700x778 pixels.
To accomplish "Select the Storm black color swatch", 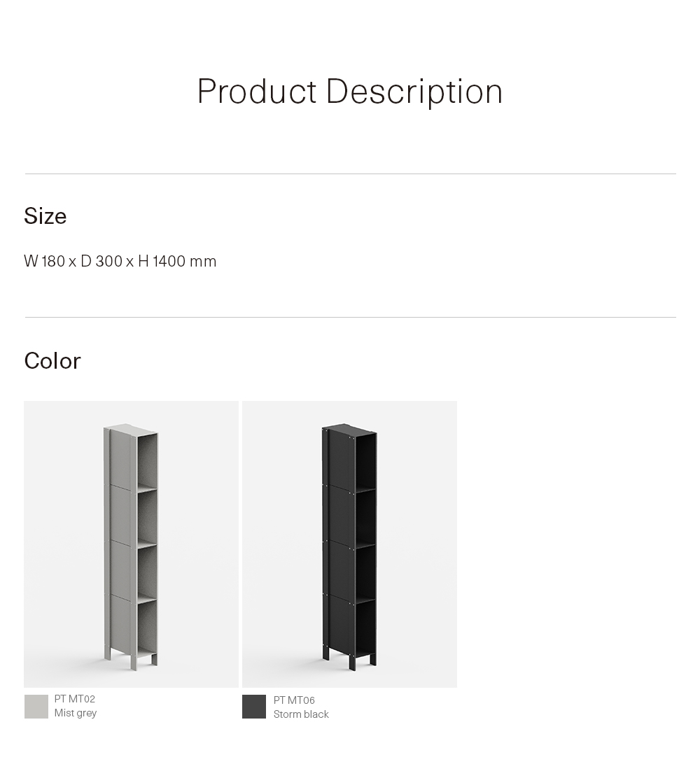I will (254, 706).
